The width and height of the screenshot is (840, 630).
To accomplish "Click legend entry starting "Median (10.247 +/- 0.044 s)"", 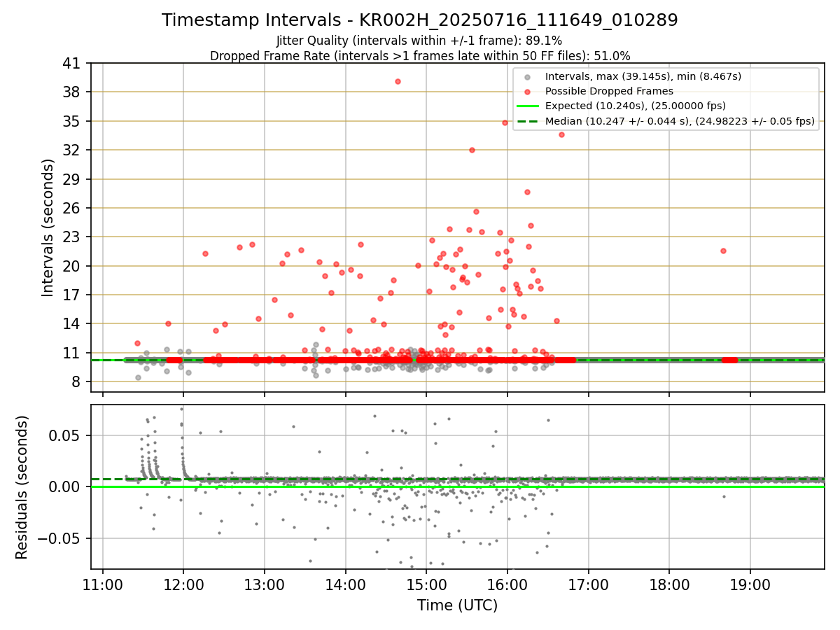I will tap(680, 121).
